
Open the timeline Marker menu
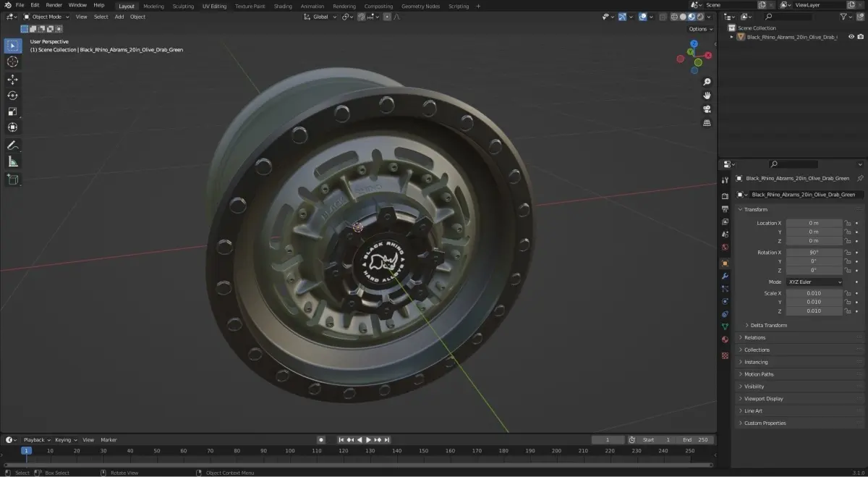(x=109, y=439)
